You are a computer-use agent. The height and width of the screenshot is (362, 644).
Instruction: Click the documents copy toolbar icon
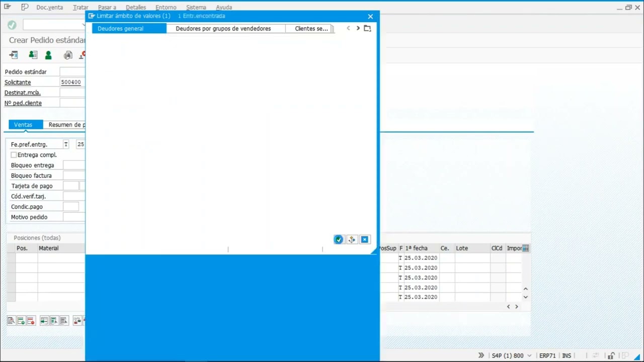coord(68,55)
